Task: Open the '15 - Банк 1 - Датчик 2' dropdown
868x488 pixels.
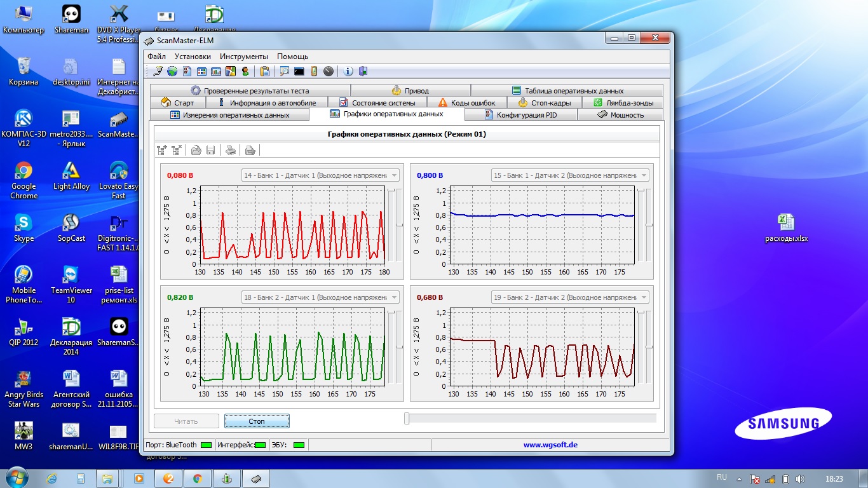Action: coord(644,175)
